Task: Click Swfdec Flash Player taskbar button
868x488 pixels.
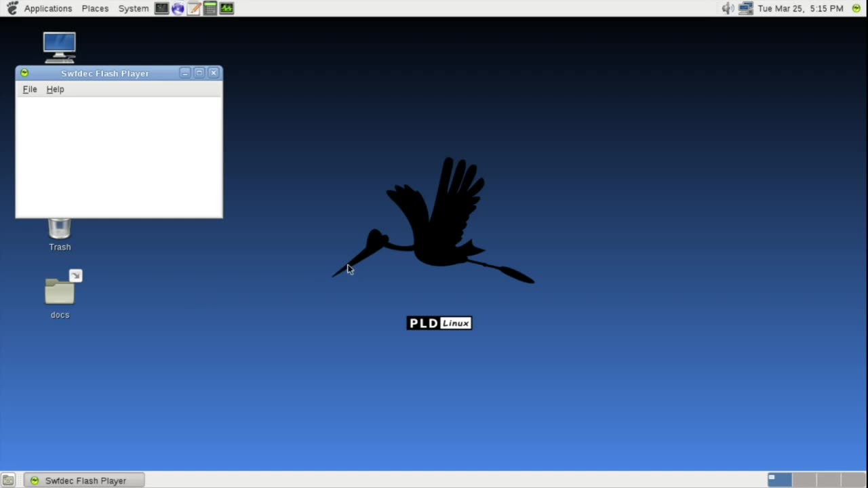Action: pyautogui.click(x=85, y=481)
